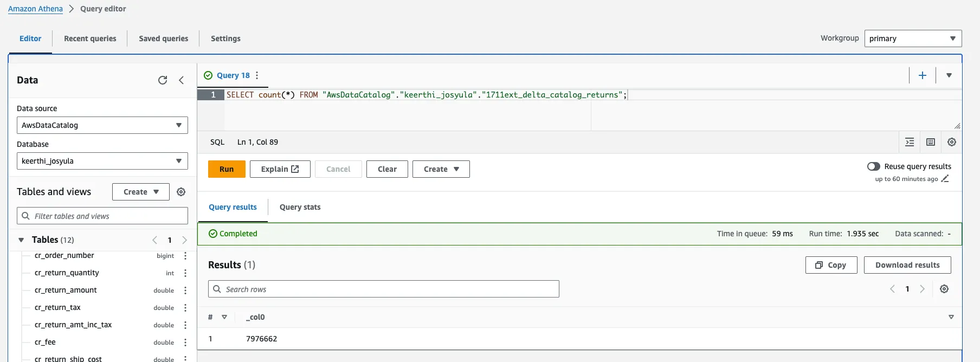This screenshot has width=980, height=362.
Task: Edit reuse query results time
Action: (x=945, y=179)
